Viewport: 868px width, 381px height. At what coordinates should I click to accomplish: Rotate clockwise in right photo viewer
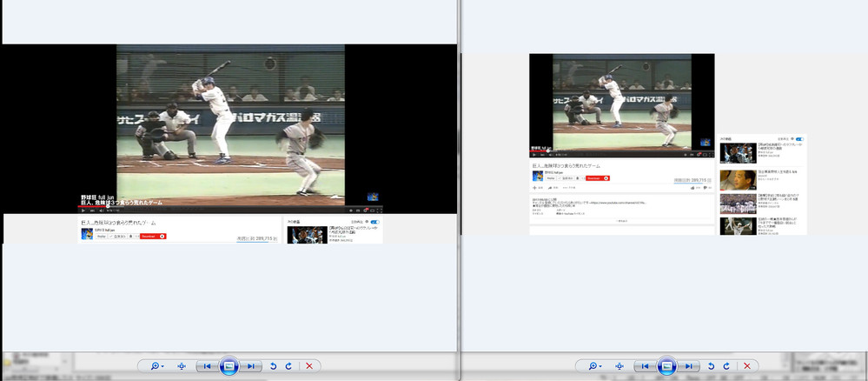(726, 366)
